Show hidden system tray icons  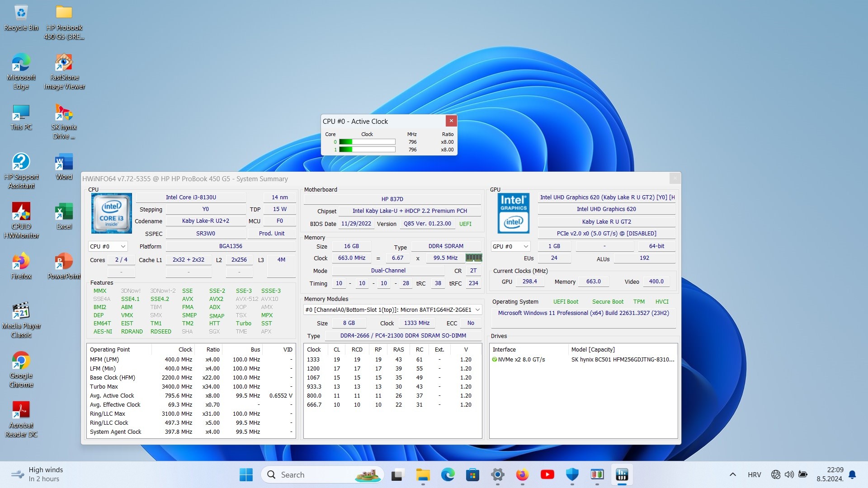(733, 474)
